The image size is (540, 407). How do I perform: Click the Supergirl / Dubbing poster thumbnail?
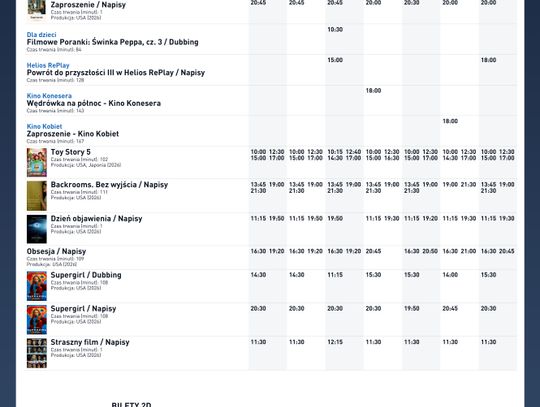point(37,286)
